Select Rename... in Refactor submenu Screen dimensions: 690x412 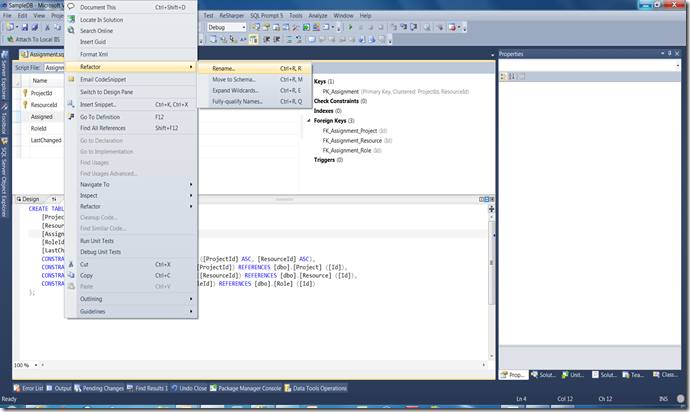(x=255, y=68)
